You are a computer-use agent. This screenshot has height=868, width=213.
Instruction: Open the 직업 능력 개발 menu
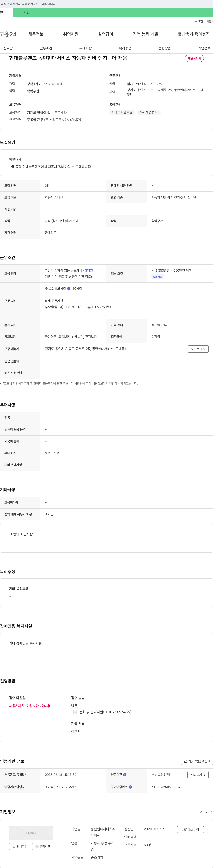(x=146, y=34)
